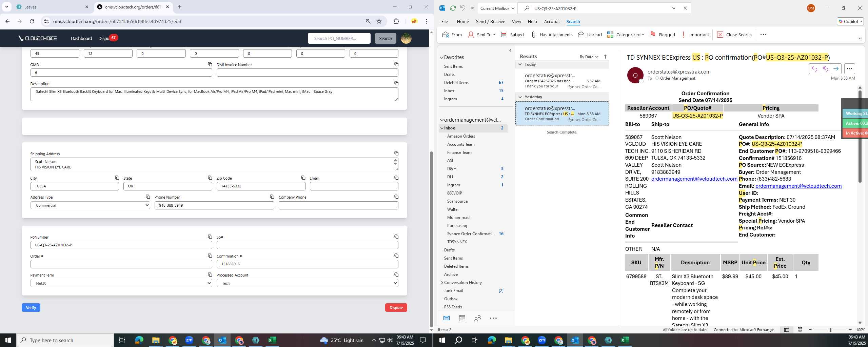The width and height of the screenshot is (868, 347).
Task: Copy the City field value
Action: tap(117, 178)
